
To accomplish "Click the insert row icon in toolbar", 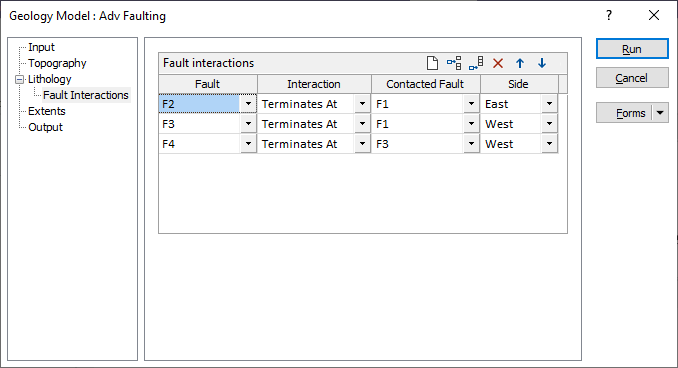I will [454, 63].
